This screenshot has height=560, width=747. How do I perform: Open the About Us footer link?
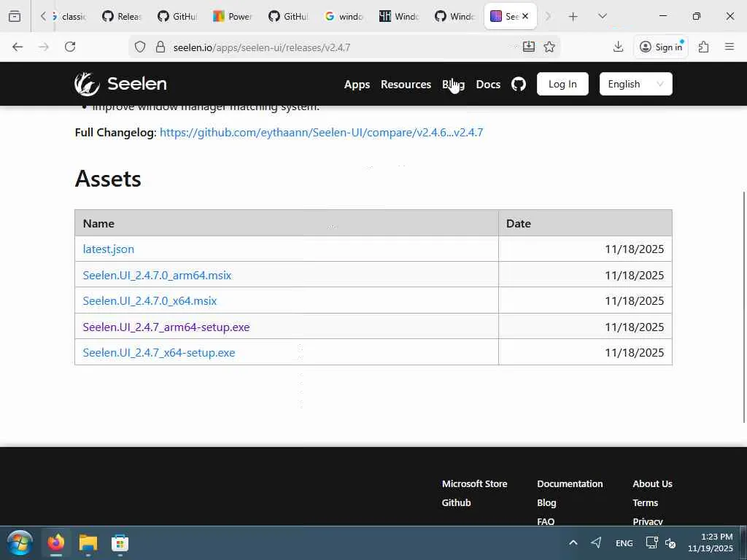[x=652, y=484]
